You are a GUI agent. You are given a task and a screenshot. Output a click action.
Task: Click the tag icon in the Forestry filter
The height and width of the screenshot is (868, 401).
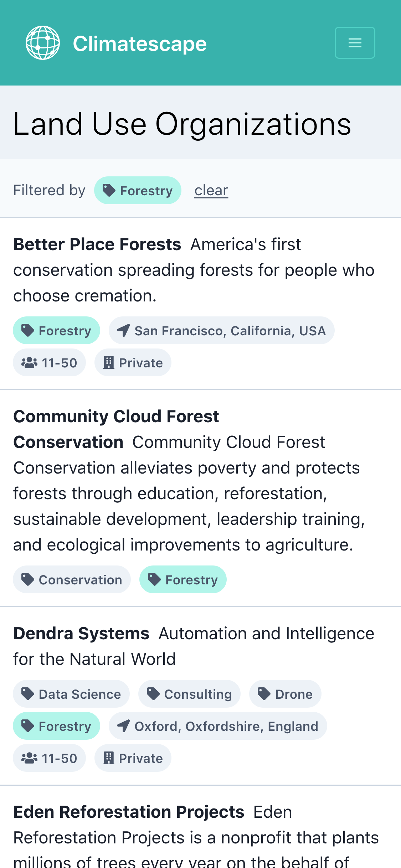pyautogui.click(x=109, y=190)
